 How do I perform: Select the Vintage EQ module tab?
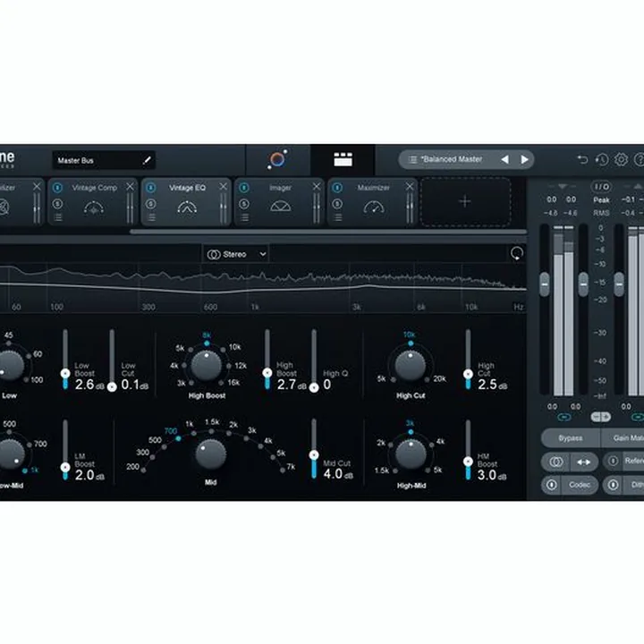pos(186,201)
